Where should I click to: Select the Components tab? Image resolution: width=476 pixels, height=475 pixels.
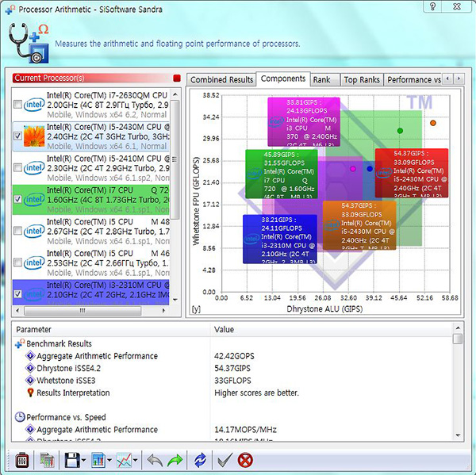click(283, 79)
